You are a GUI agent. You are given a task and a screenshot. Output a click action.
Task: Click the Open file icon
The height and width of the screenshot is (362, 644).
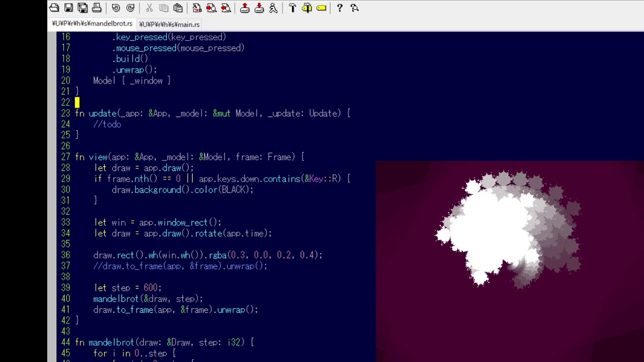[54, 8]
